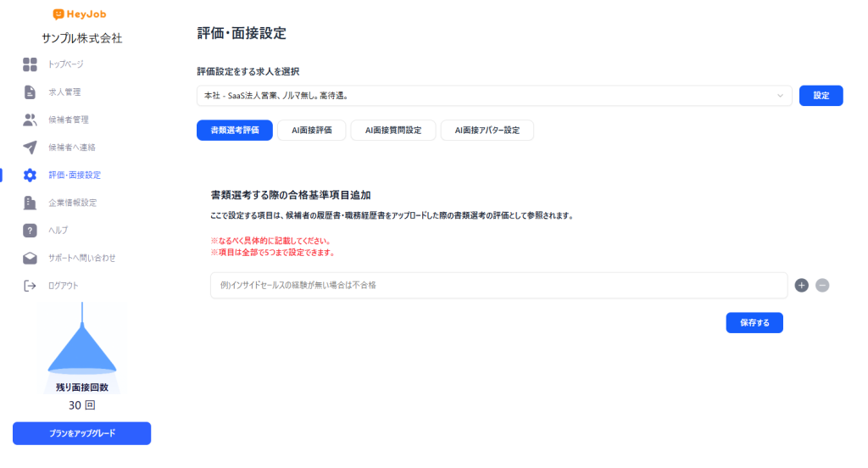868x468 pixels.
Task: Click the paper plane icon for 候補者へ連絡
Action: pyautogui.click(x=30, y=148)
